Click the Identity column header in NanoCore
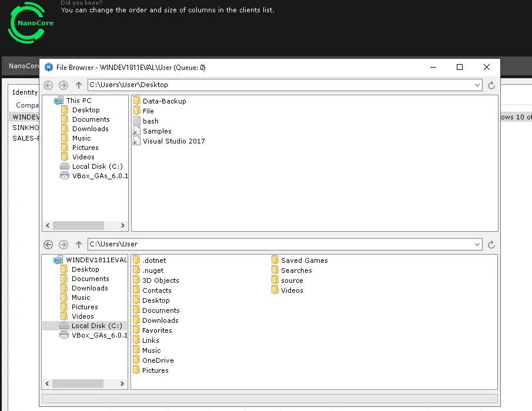Image resolution: width=532 pixels, height=411 pixels. [25, 92]
